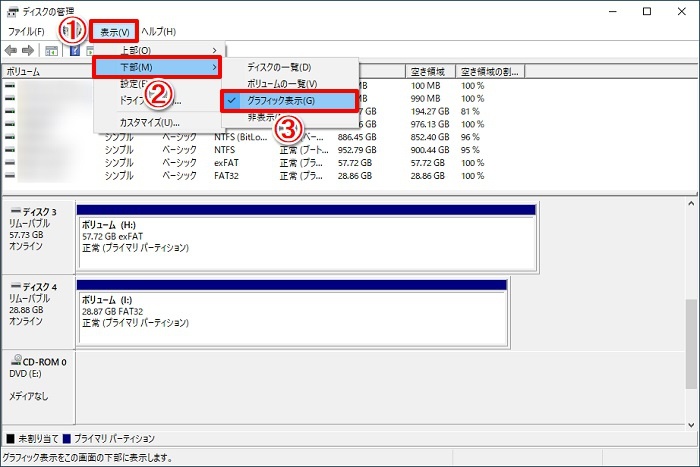Expand the 上部(O) submenu
The width and height of the screenshot is (700, 467).
tap(158, 50)
